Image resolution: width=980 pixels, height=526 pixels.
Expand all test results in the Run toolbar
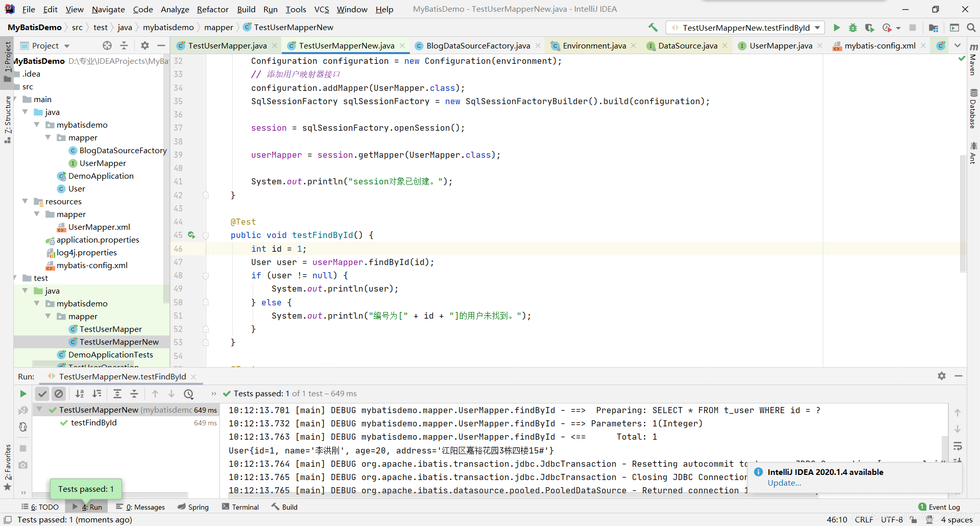(117, 394)
